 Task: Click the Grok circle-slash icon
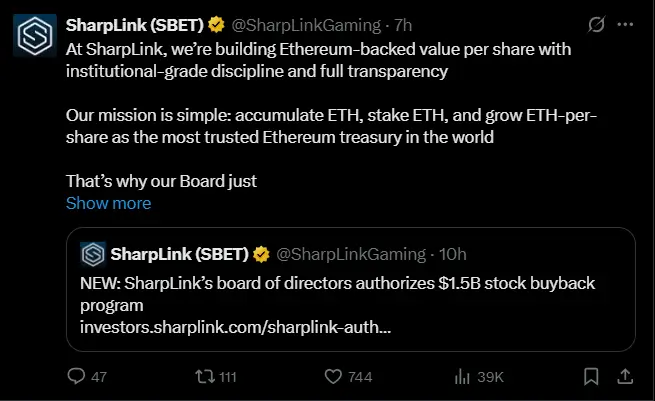[596, 24]
